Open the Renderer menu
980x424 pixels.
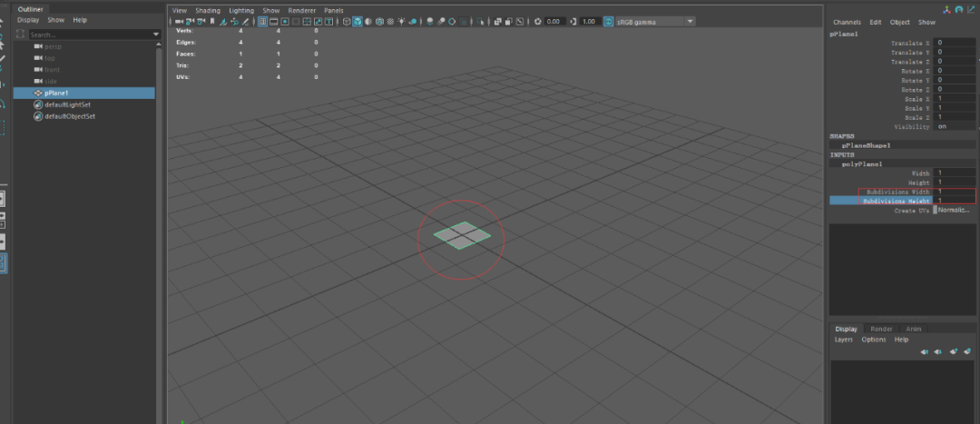[x=301, y=11]
